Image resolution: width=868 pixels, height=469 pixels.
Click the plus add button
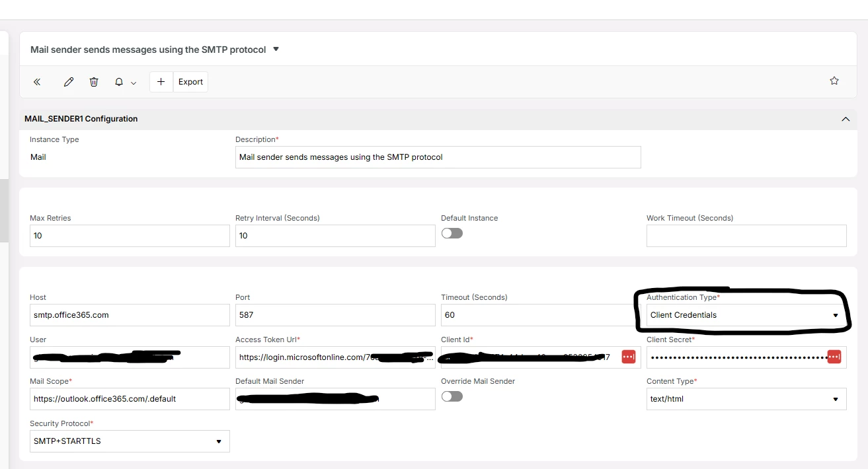(x=161, y=82)
